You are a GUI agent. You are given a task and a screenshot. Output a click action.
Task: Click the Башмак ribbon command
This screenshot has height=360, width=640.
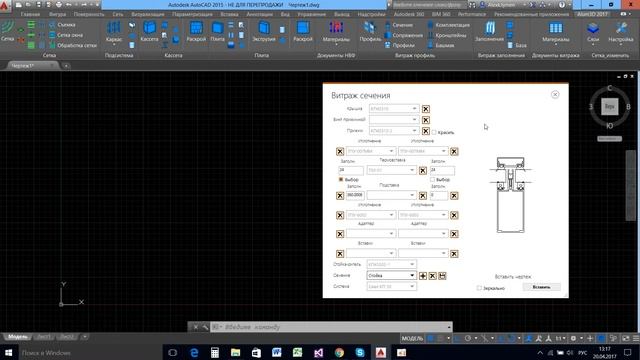coord(441,45)
